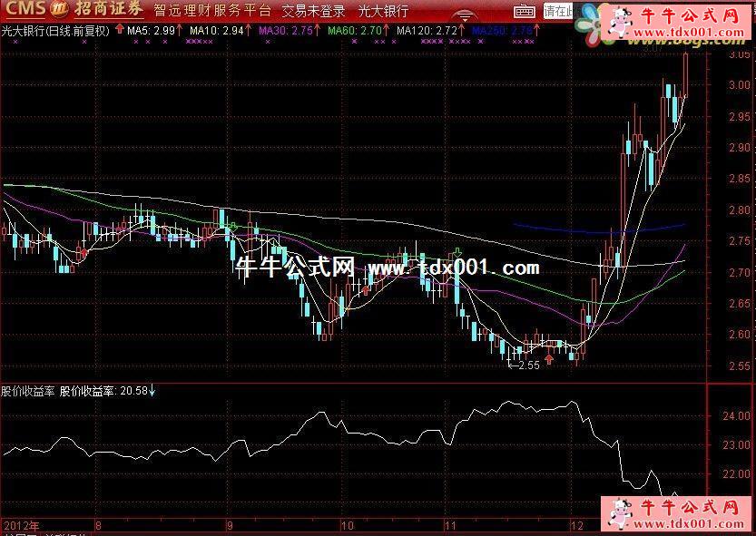Select the MA5: 2.99 indicator label
756x536 pixels.
[150, 30]
